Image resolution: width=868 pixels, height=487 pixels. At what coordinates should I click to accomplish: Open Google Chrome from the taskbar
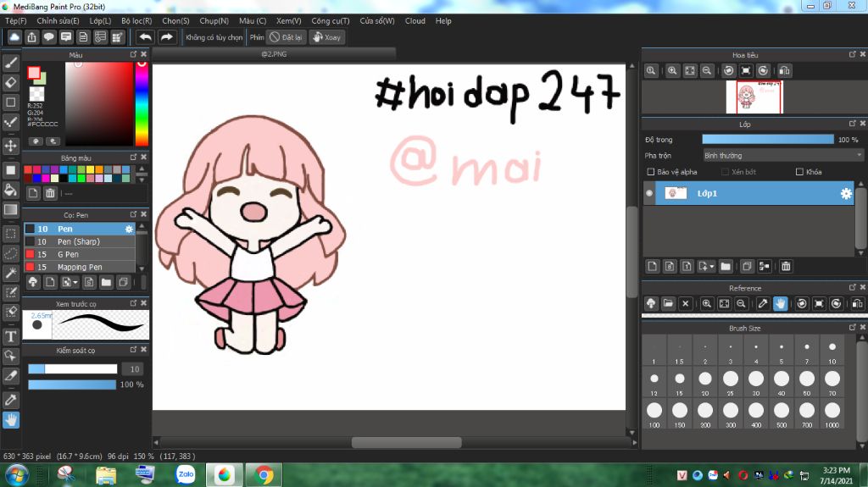pyautogui.click(x=264, y=475)
